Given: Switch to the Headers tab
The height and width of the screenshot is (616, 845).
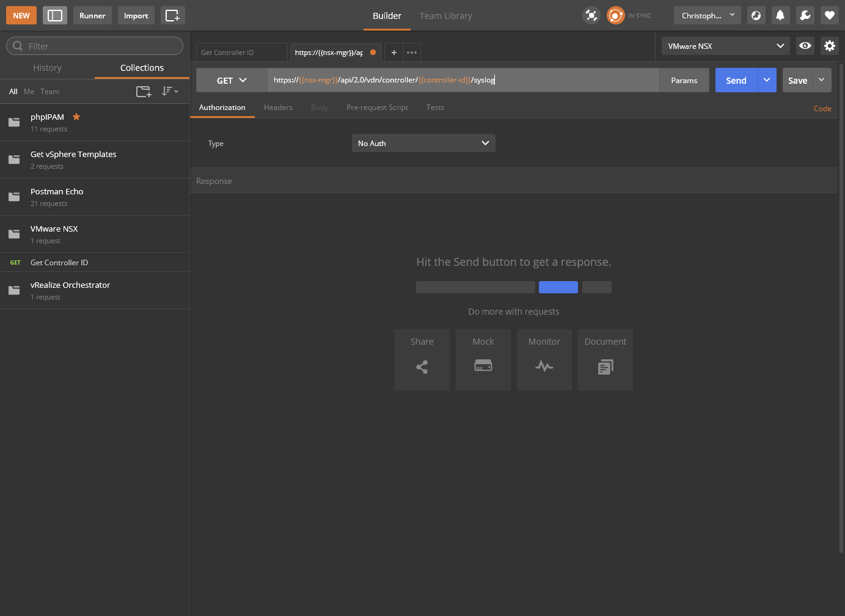Looking at the screenshot, I should click(x=278, y=108).
